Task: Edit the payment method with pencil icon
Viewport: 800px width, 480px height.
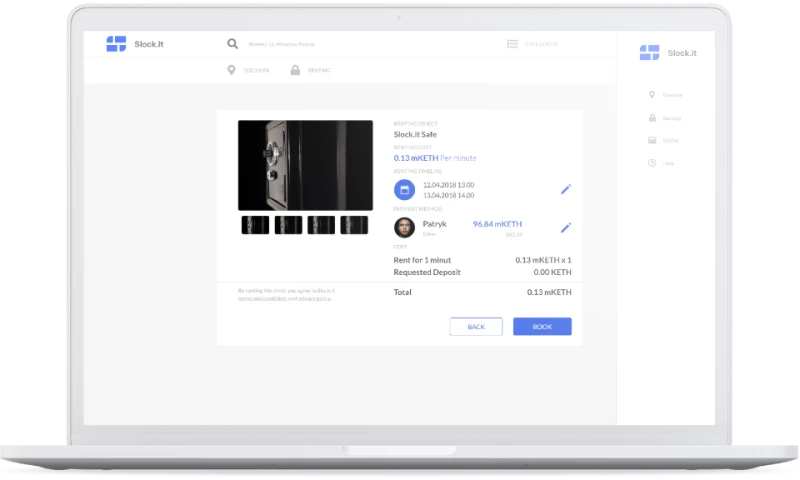Action: click(565, 228)
